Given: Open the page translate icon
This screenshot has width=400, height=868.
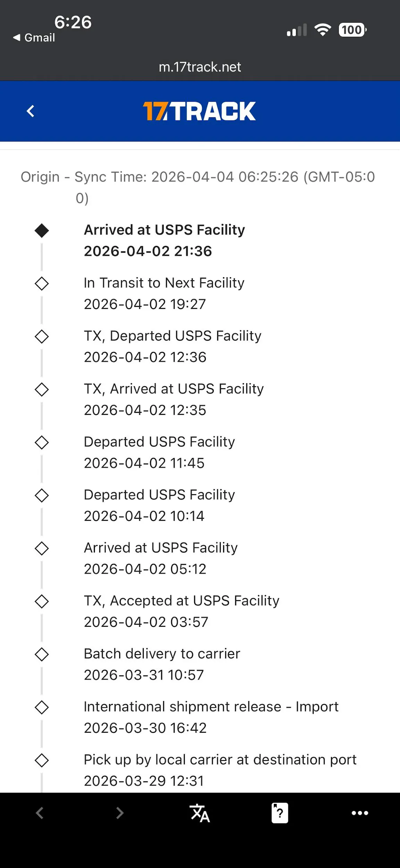Looking at the screenshot, I should (200, 813).
